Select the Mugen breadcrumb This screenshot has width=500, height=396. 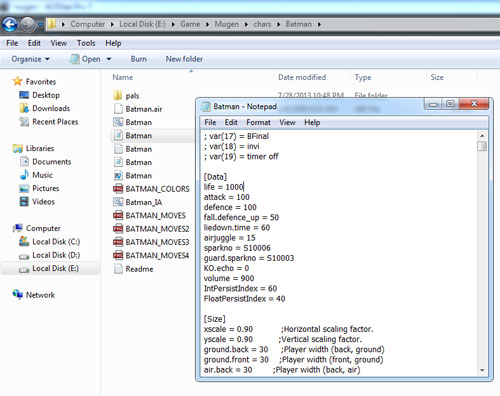[x=227, y=24]
